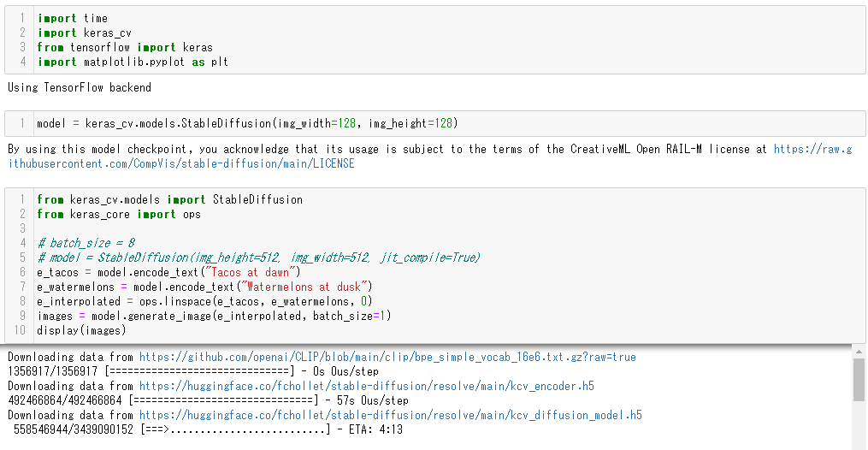Click inside the first imports code cell
Viewport: 868px width, 450px height.
click(435, 40)
